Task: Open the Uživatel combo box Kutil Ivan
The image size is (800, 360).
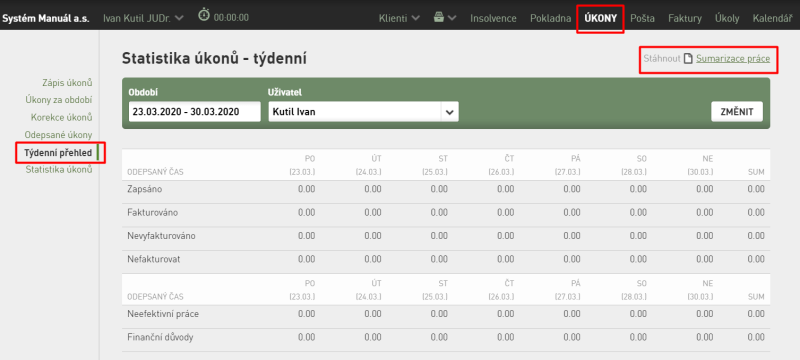Action: pos(363,112)
